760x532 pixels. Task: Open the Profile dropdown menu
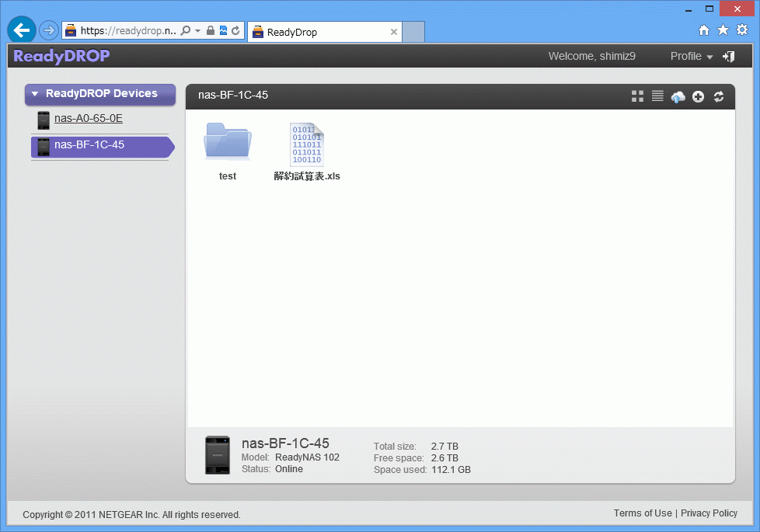tap(691, 56)
